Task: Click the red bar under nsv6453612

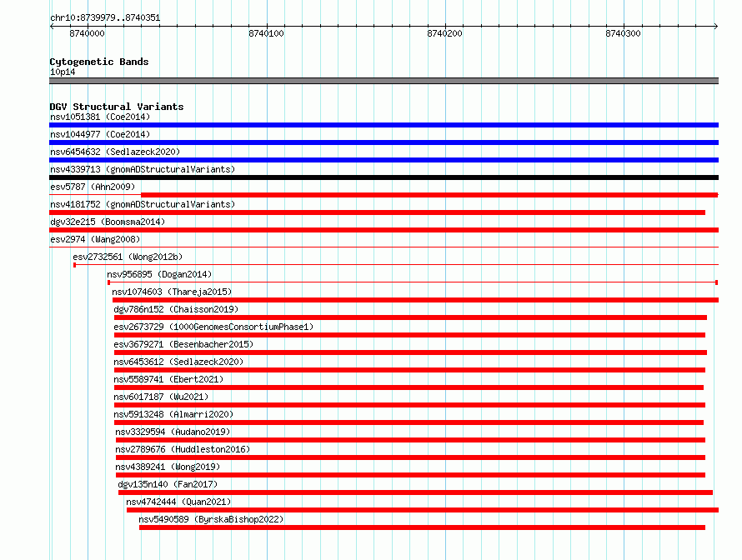Action: coord(410,370)
